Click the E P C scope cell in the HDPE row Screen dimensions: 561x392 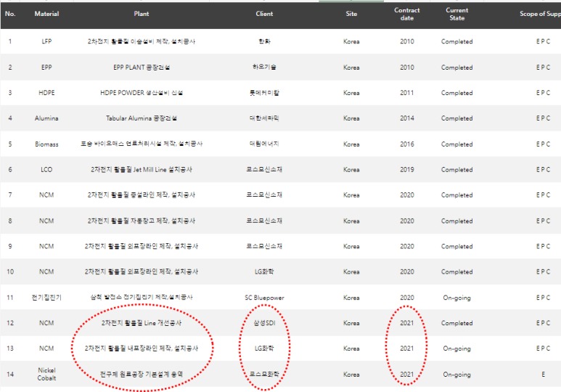[x=543, y=93]
